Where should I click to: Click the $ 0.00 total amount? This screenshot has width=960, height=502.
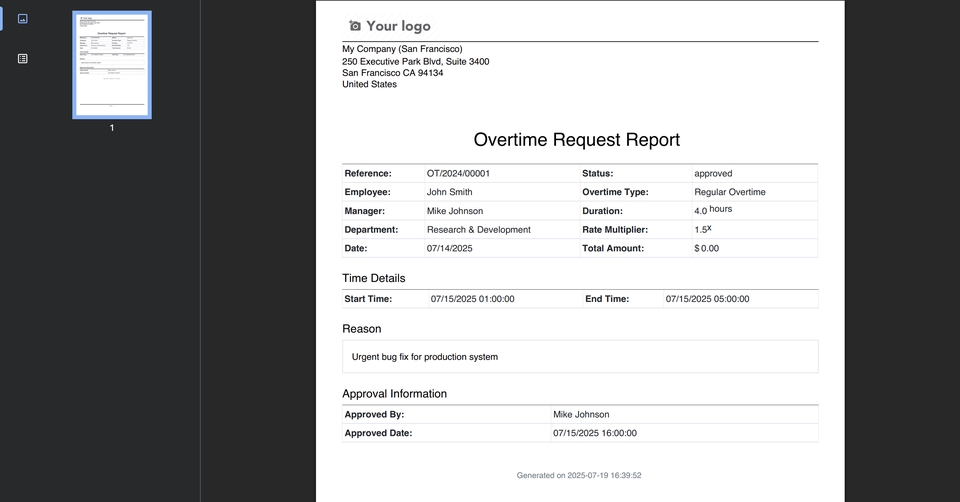pos(706,248)
